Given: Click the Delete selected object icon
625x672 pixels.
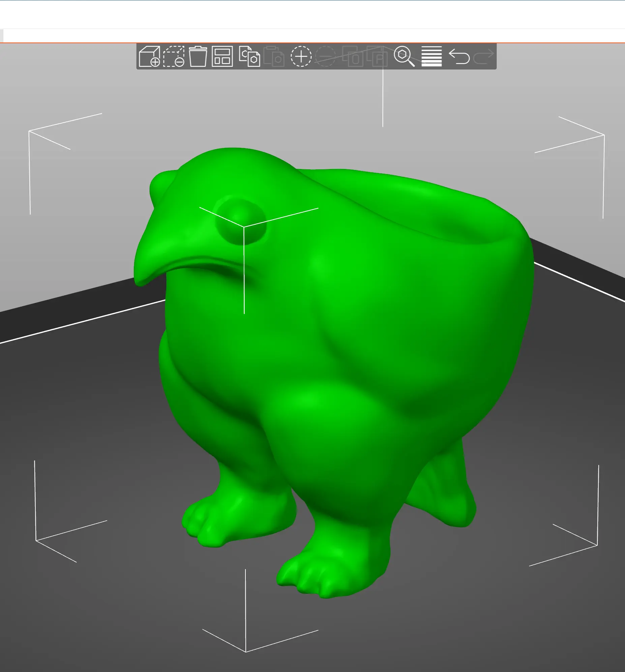Looking at the screenshot, I should tap(174, 56).
